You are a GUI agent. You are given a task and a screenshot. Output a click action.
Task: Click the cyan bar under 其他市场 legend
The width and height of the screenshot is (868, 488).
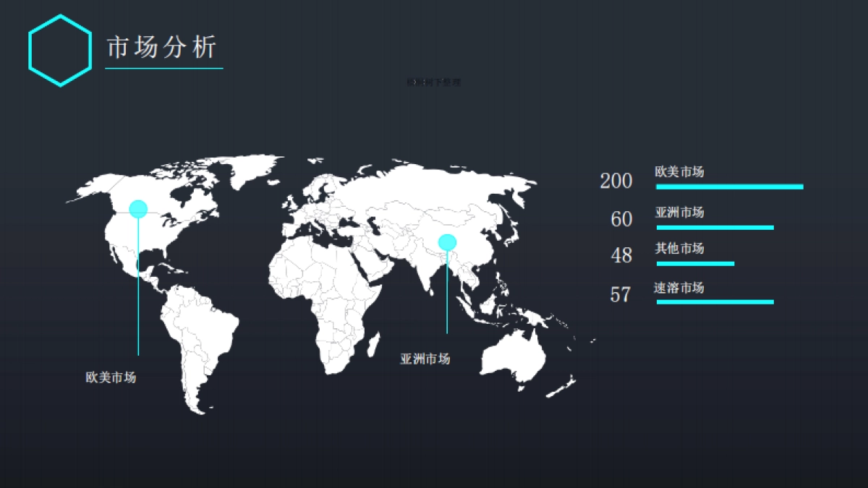tap(695, 264)
